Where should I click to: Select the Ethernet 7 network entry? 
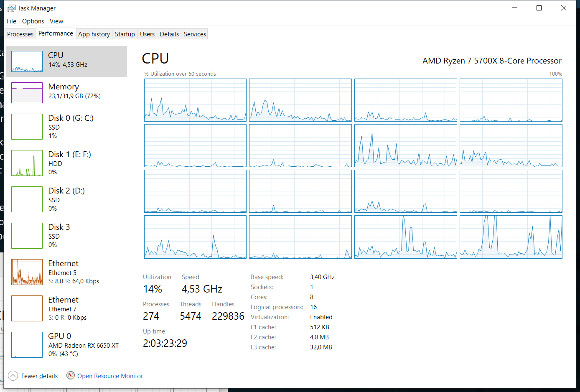click(63, 308)
